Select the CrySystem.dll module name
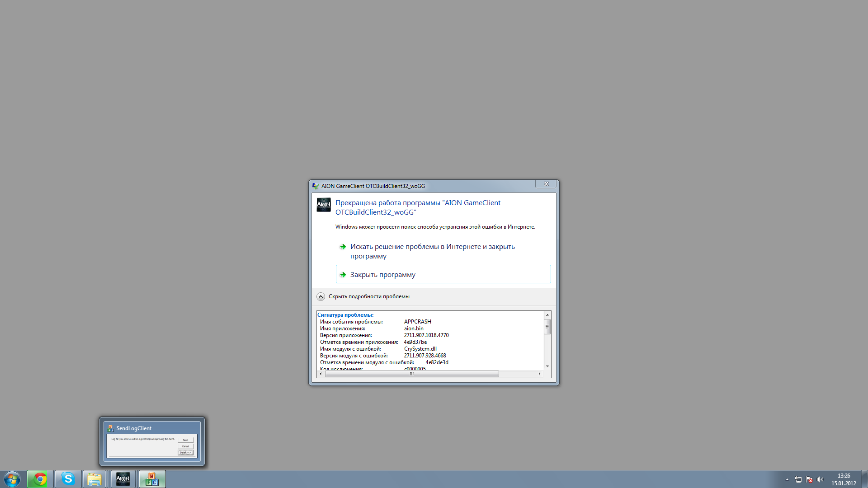Screen dimensions: 868x488 (x=420, y=349)
